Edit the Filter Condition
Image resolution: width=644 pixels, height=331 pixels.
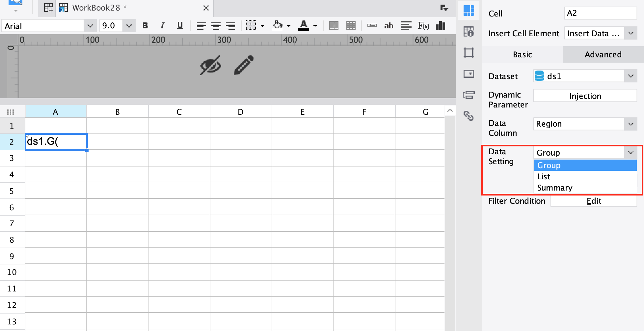pyautogui.click(x=594, y=201)
